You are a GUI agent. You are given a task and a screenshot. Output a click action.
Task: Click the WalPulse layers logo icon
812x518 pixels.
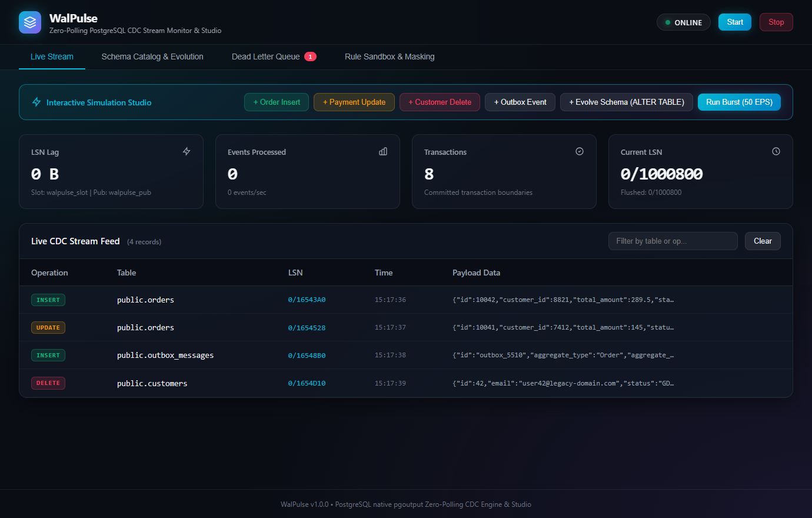[30, 22]
